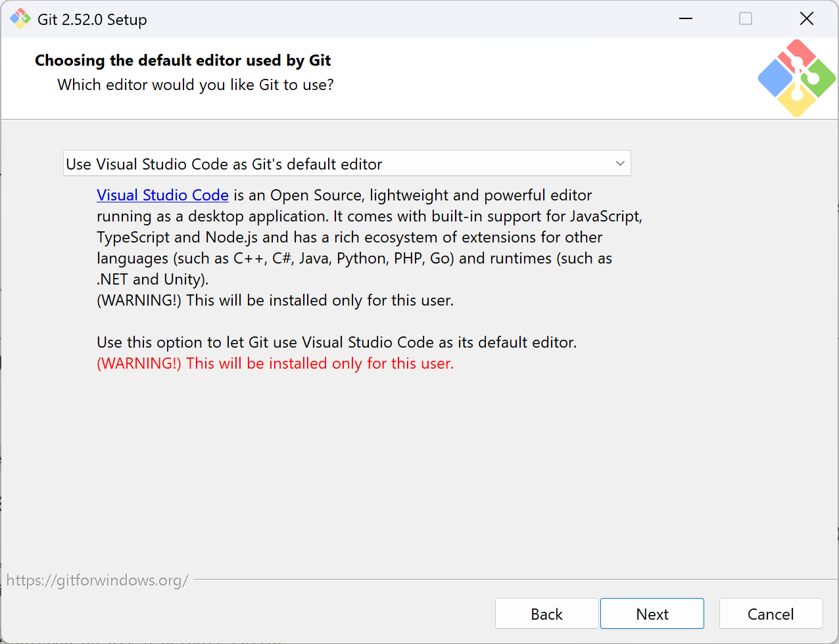Cancel the Git setup

771,614
